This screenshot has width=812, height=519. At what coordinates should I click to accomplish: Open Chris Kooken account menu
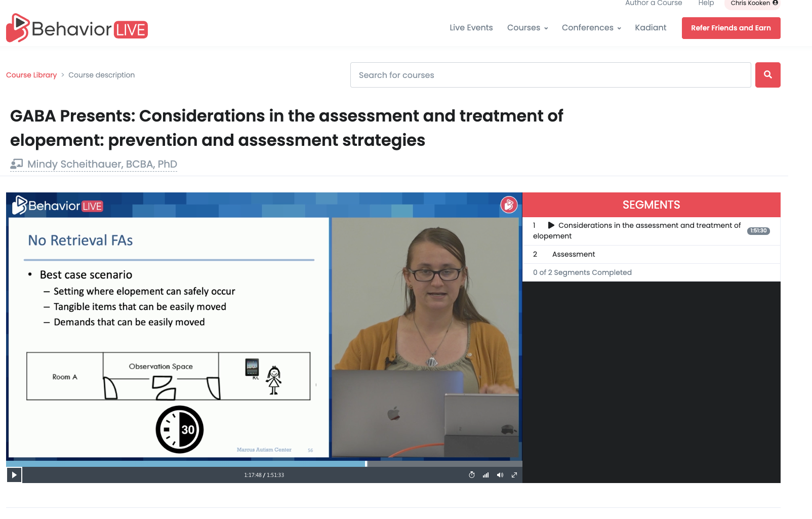(753, 4)
